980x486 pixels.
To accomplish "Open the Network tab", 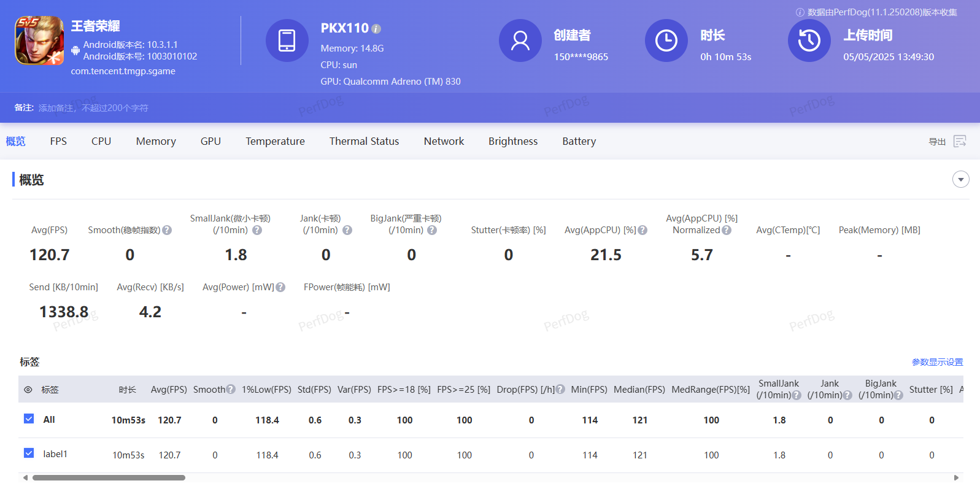I will point(444,141).
